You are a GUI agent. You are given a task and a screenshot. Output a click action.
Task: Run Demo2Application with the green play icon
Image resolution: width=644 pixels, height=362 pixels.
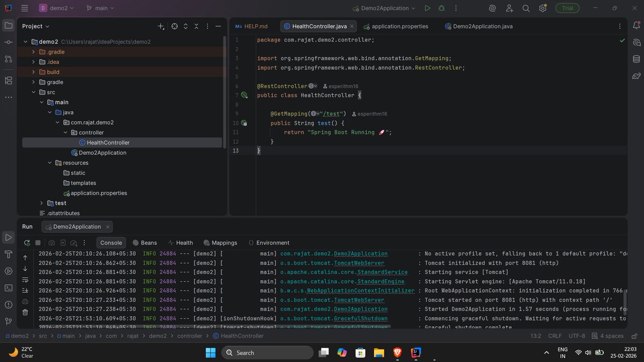pyautogui.click(x=427, y=8)
